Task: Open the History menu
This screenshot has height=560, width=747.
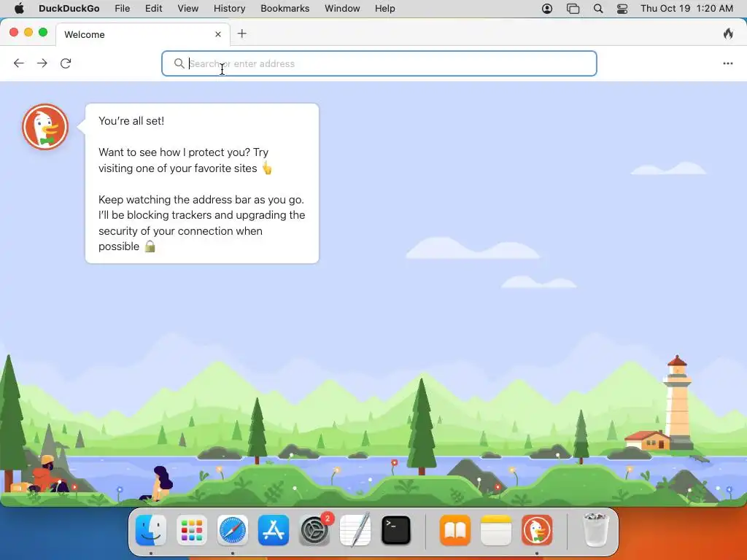Action: (x=229, y=9)
